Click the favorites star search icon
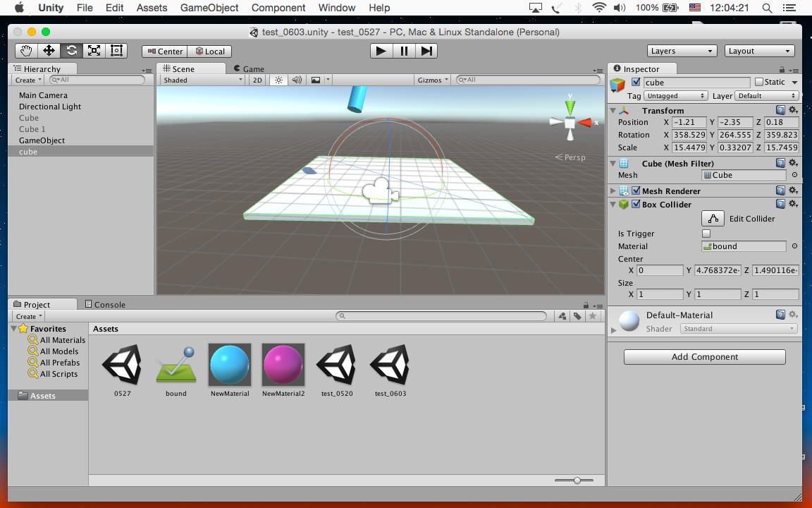 click(x=592, y=316)
